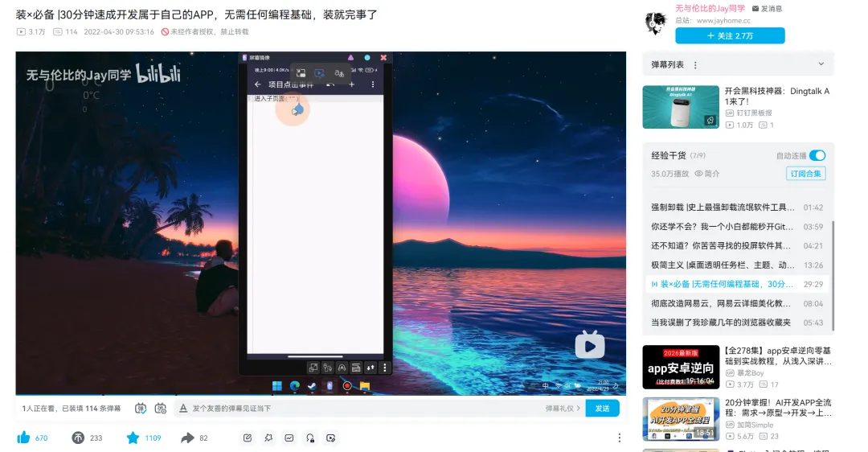Open Steam on the taskbar in the video
The height and width of the screenshot is (452, 868).
[x=312, y=385]
